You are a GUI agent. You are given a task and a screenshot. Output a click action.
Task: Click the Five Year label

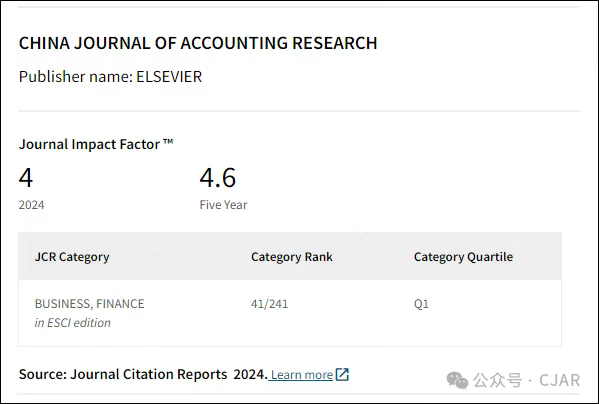click(x=223, y=205)
